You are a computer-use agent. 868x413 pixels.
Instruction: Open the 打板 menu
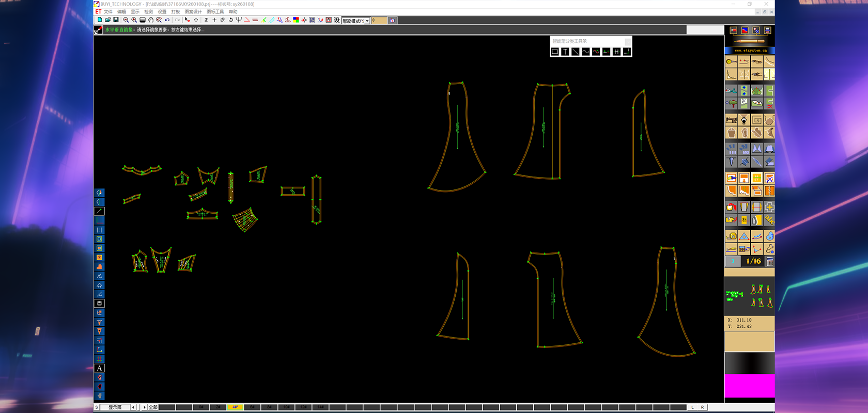[x=176, y=12]
